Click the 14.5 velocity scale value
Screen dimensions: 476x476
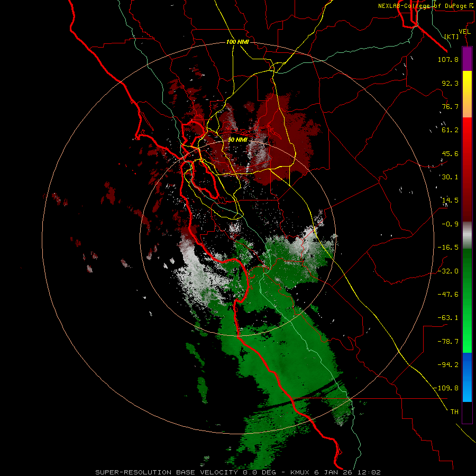pyautogui.click(x=450, y=200)
